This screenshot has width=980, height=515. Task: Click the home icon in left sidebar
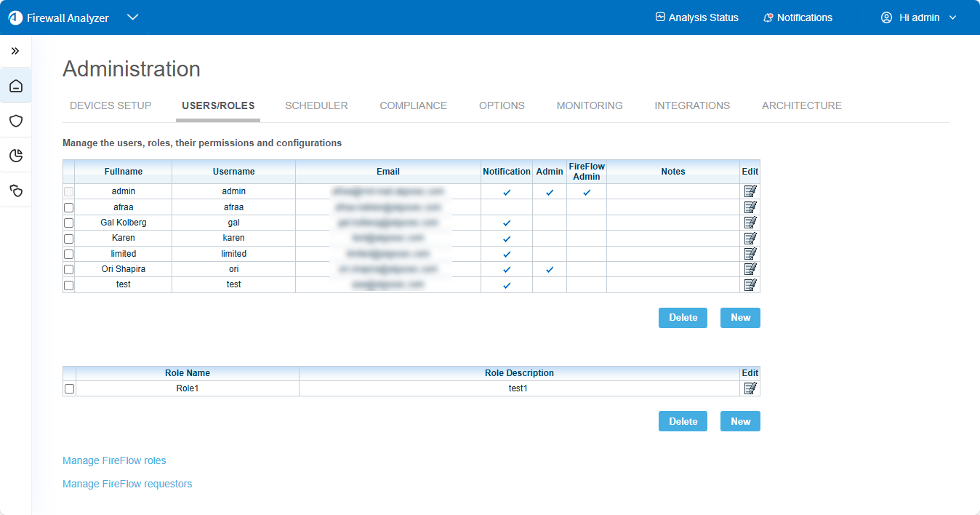[15, 87]
